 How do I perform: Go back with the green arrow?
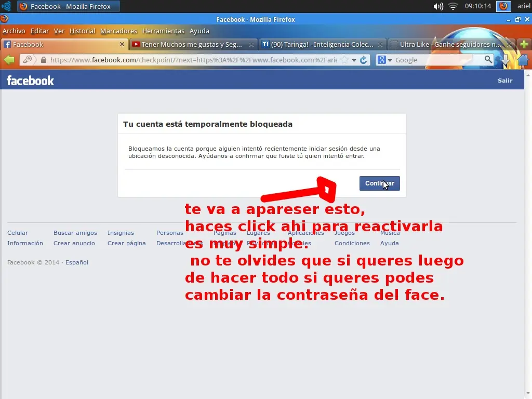tap(9, 60)
